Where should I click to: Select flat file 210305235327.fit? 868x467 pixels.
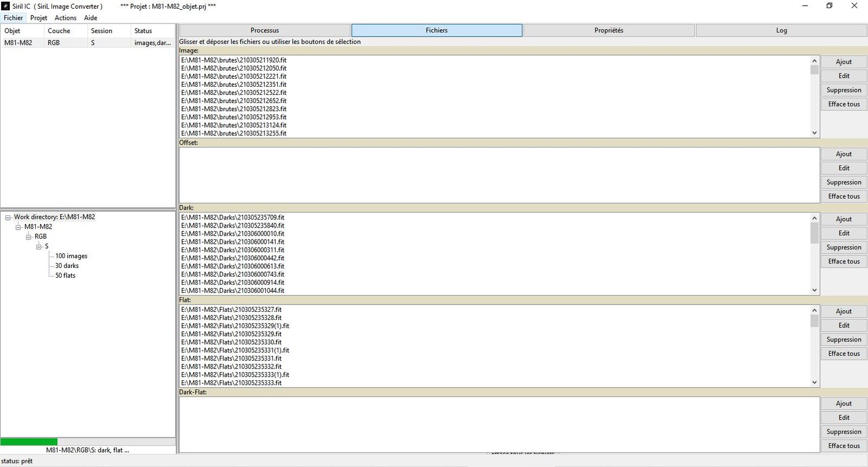click(x=231, y=310)
